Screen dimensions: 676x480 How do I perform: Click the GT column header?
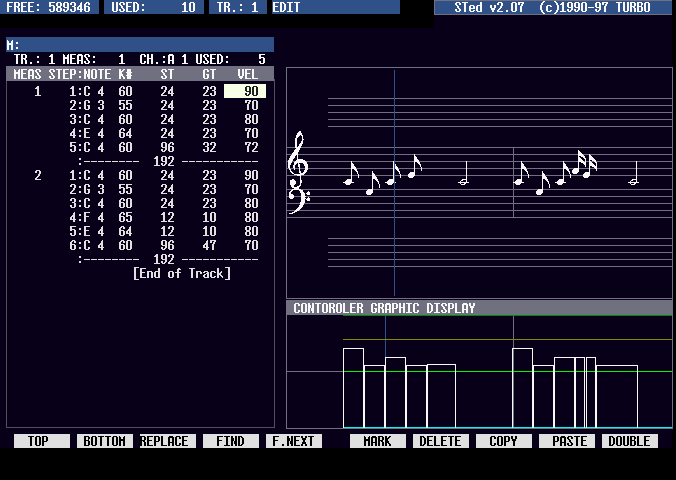[x=209, y=74]
